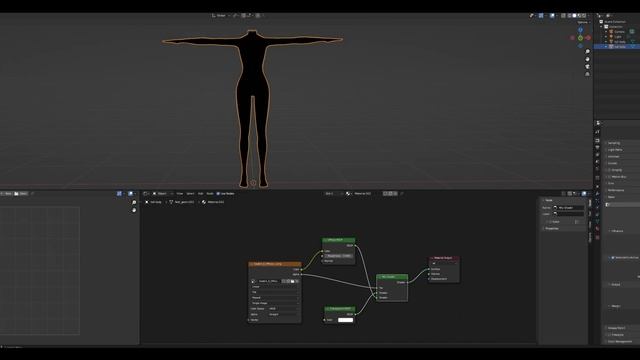
Task: Click the image browse icon on Image Texture node
Action: 253,281
